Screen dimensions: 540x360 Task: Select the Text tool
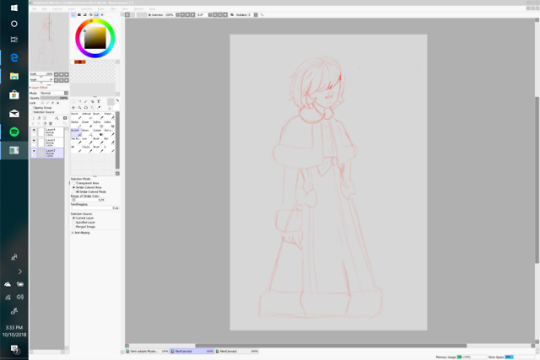[x=98, y=102]
